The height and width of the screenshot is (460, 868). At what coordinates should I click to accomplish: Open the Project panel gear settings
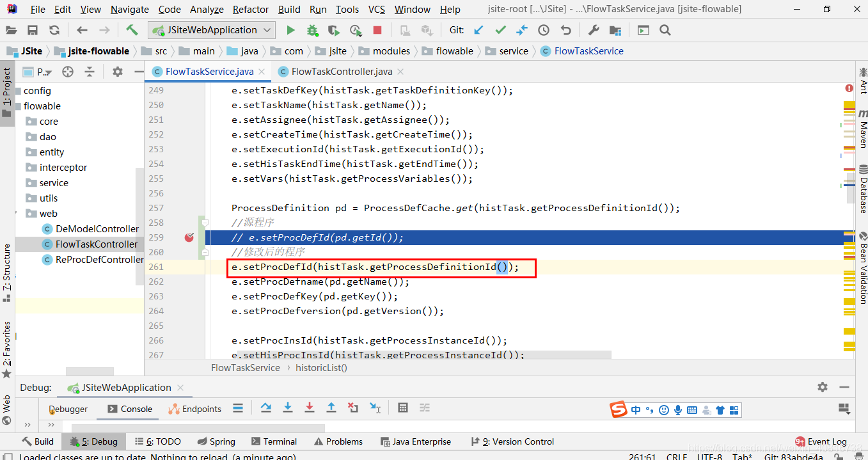pos(118,72)
